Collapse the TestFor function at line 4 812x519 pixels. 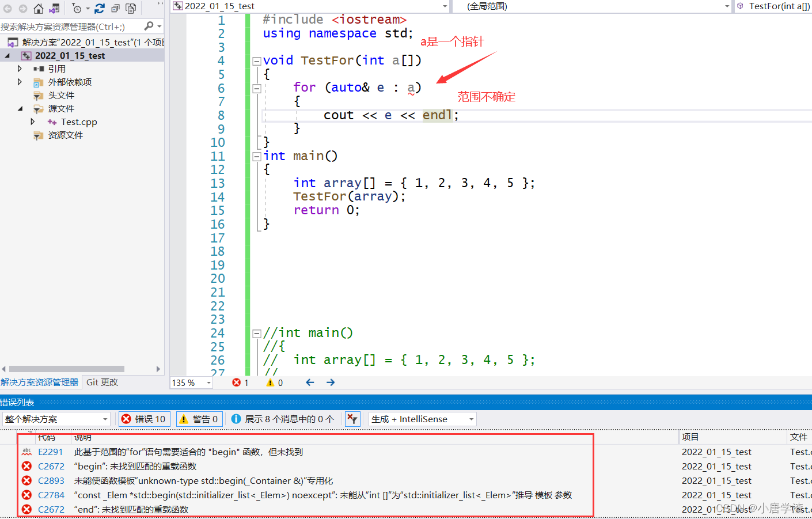[x=257, y=60]
